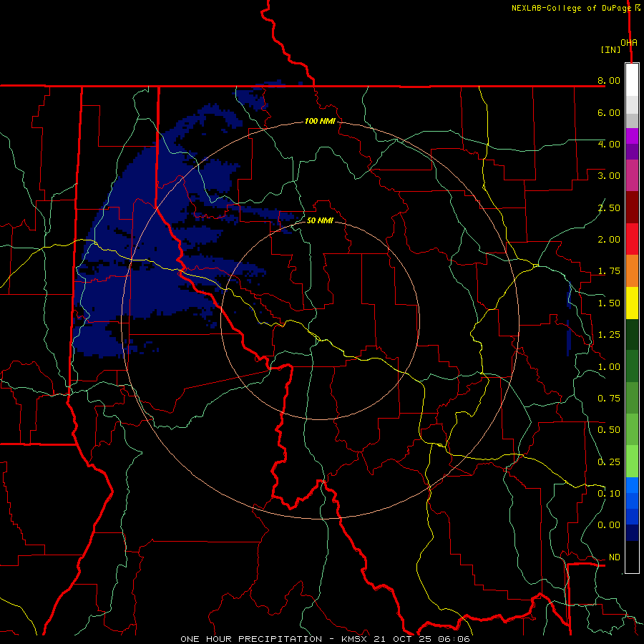Select the black ND legend swatch

coord(632,557)
